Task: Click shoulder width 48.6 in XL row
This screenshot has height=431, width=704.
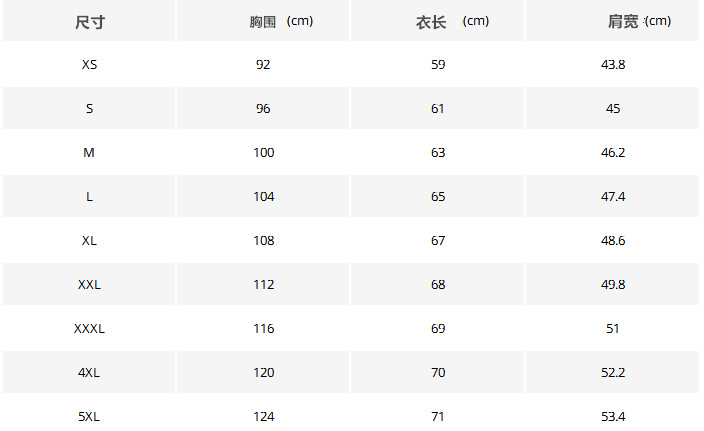Action: coord(613,240)
